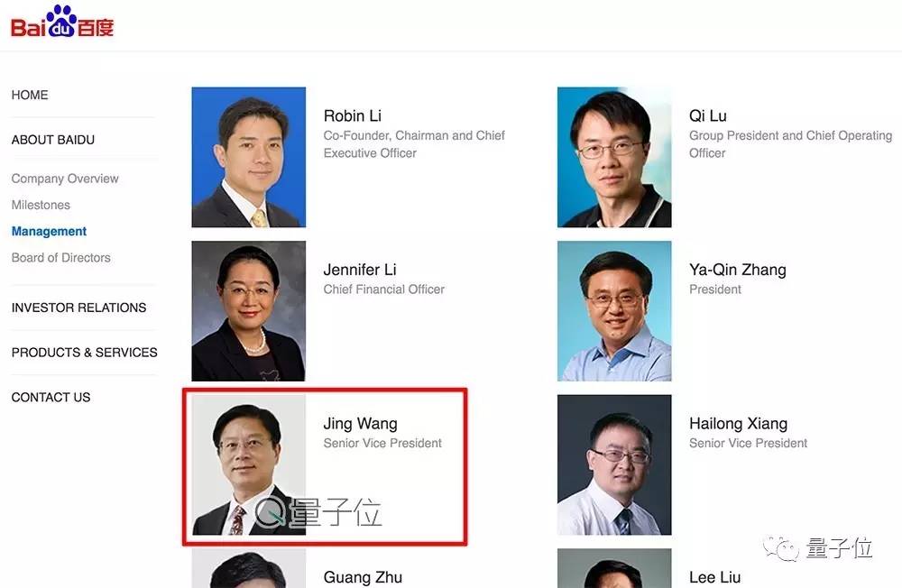
Task: Open the Company Overview link
Action: [65, 179]
